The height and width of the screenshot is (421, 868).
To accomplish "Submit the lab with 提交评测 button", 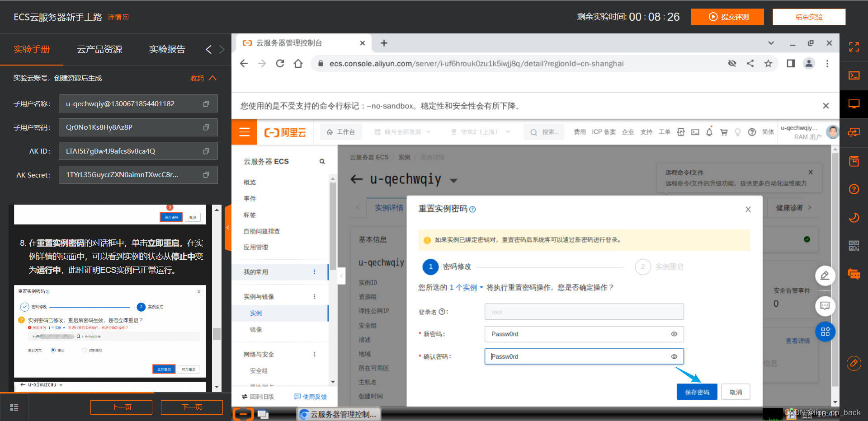I will pos(727,17).
